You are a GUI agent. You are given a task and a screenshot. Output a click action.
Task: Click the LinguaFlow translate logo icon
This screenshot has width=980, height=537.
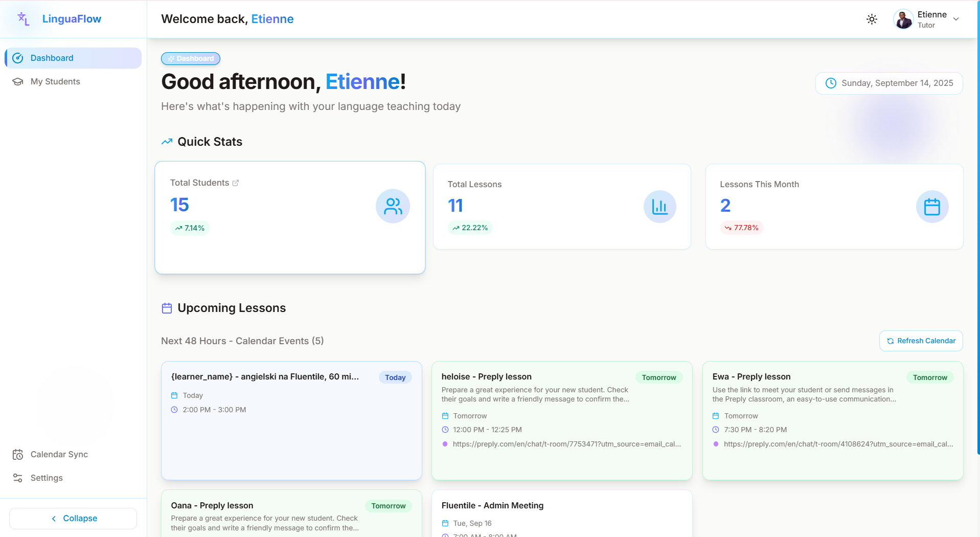pyautogui.click(x=24, y=19)
